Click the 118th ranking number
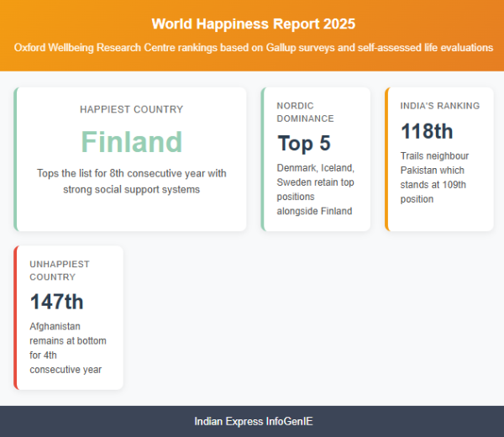The image size is (504, 437). (427, 131)
